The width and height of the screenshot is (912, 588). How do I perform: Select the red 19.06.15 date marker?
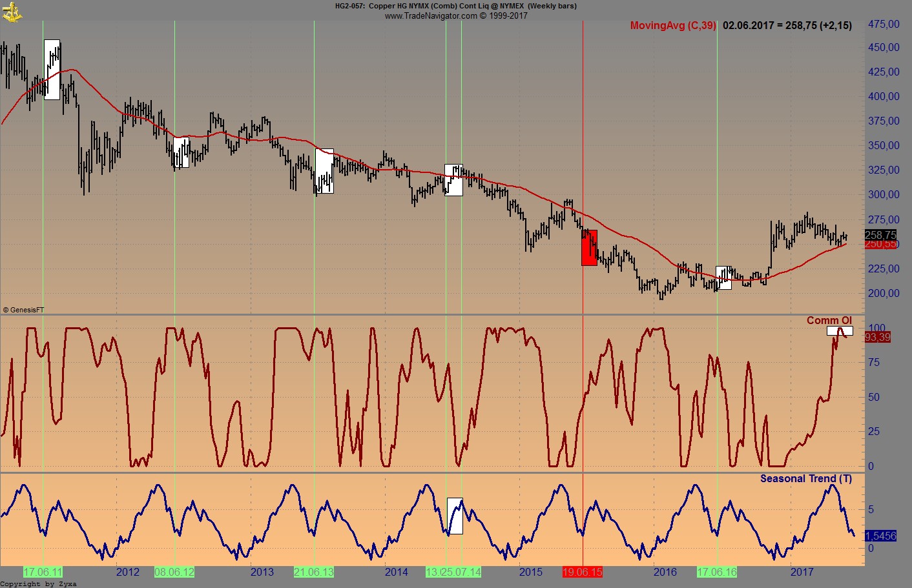[x=583, y=572]
